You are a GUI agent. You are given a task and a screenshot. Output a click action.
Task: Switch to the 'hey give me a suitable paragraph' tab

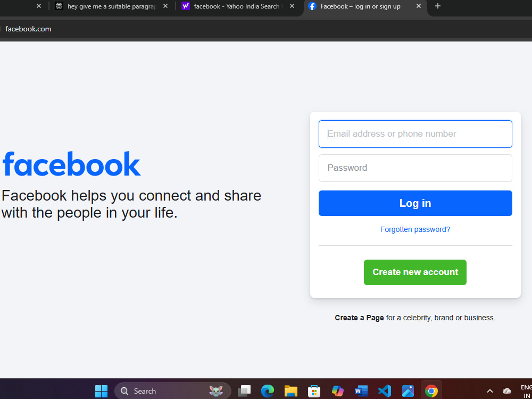click(111, 6)
